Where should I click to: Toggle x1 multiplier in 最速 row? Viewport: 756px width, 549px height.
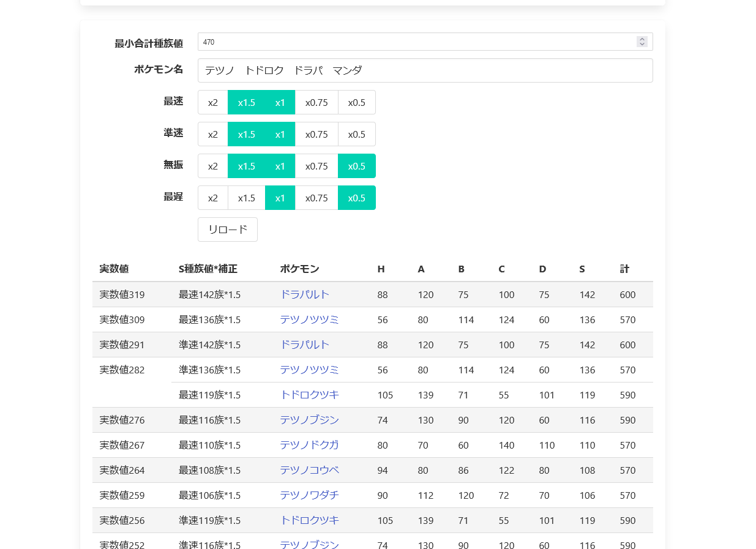tap(280, 102)
